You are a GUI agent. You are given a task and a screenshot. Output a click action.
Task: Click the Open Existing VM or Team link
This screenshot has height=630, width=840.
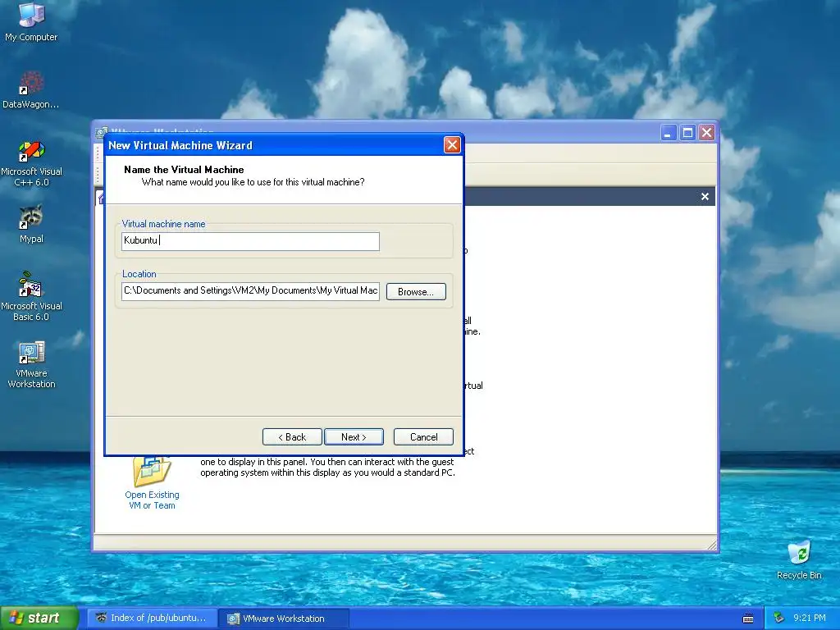(152, 500)
